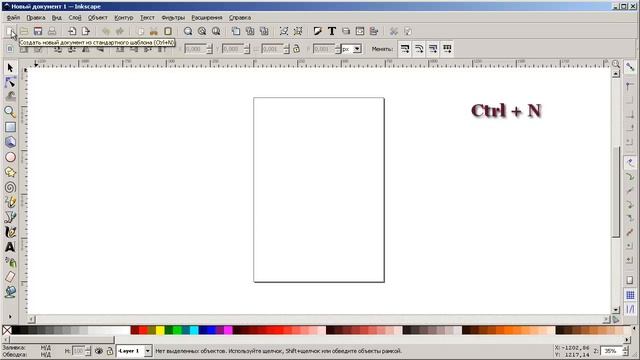Toggle scale rounded corners affect button

tap(419, 49)
